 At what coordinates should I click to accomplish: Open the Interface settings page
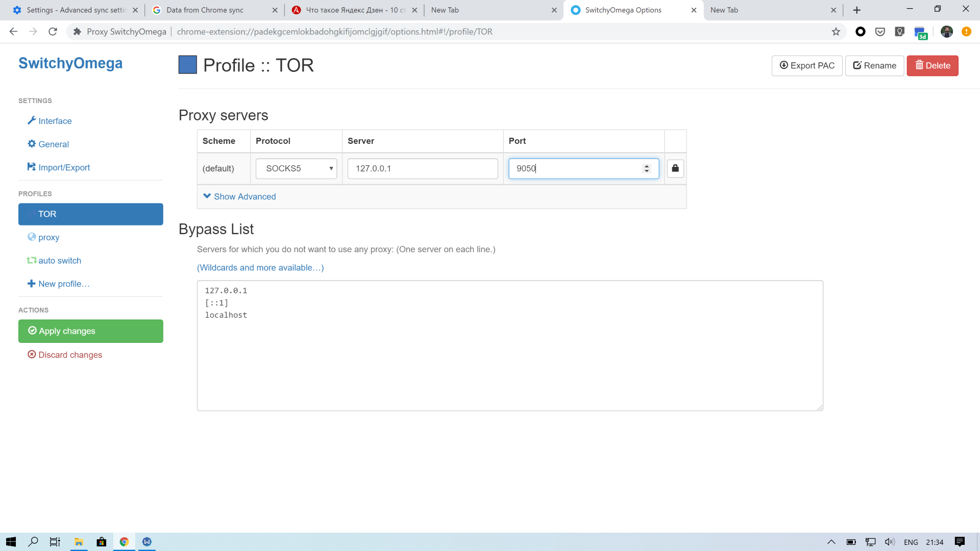coord(50,121)
